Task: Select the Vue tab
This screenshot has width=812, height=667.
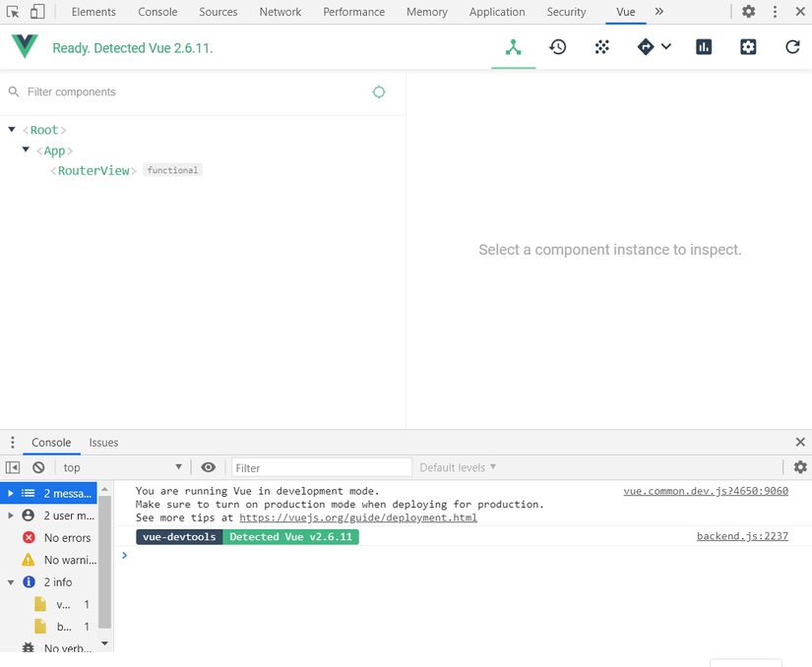Action: 626,12
